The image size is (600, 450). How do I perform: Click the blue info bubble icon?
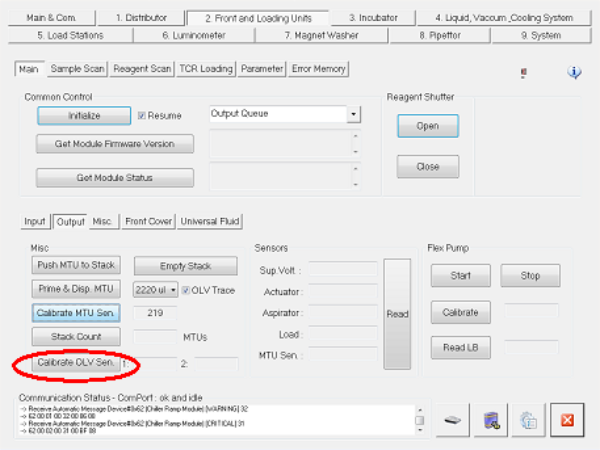[575, 72]
